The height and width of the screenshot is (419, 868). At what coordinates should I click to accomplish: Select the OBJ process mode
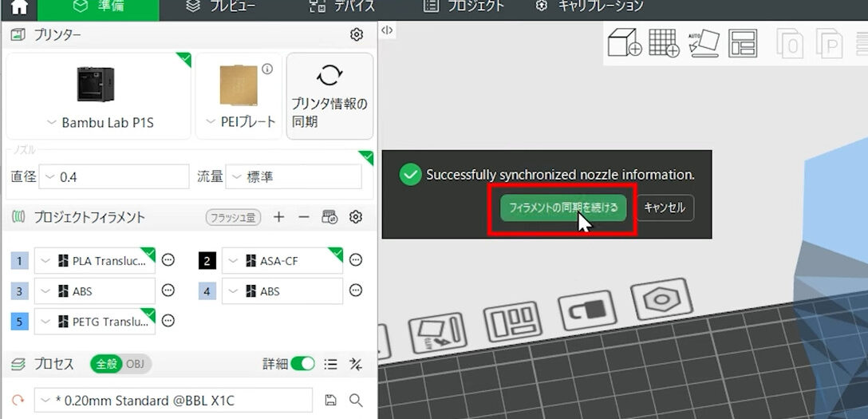(136, 364)
